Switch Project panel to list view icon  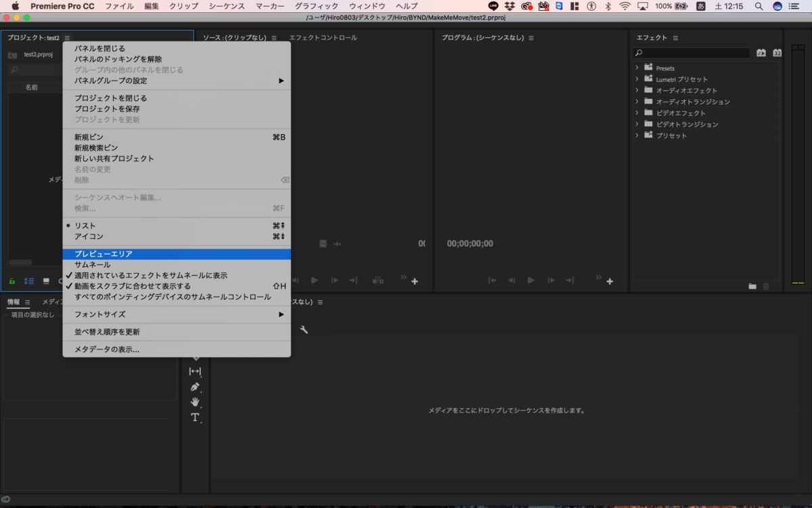point(29,280)
